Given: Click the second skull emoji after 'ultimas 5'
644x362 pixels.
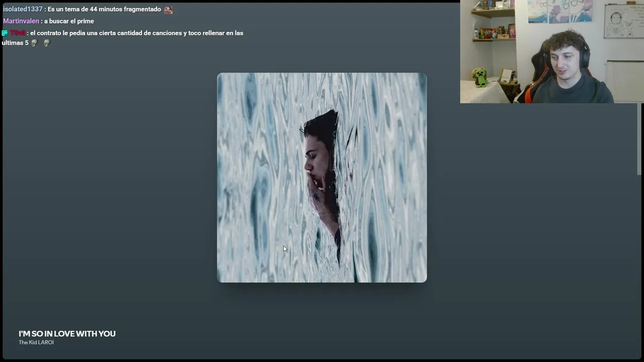Looking at the screenshot, I should pos(47,43).
